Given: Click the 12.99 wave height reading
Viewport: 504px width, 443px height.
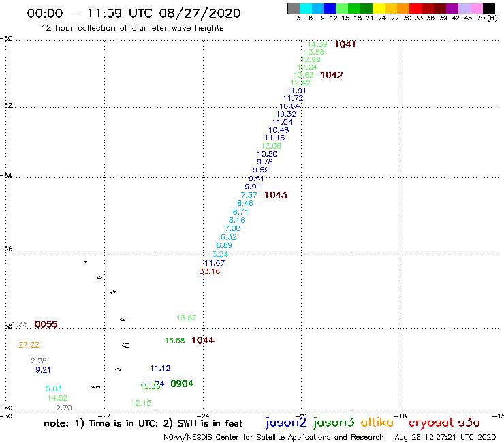Looking at the screenshot, I should (x=311, y=59).
